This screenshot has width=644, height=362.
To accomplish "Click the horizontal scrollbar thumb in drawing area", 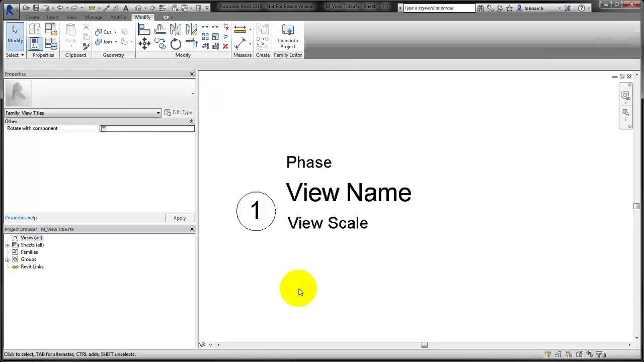I will pos(424,345).
